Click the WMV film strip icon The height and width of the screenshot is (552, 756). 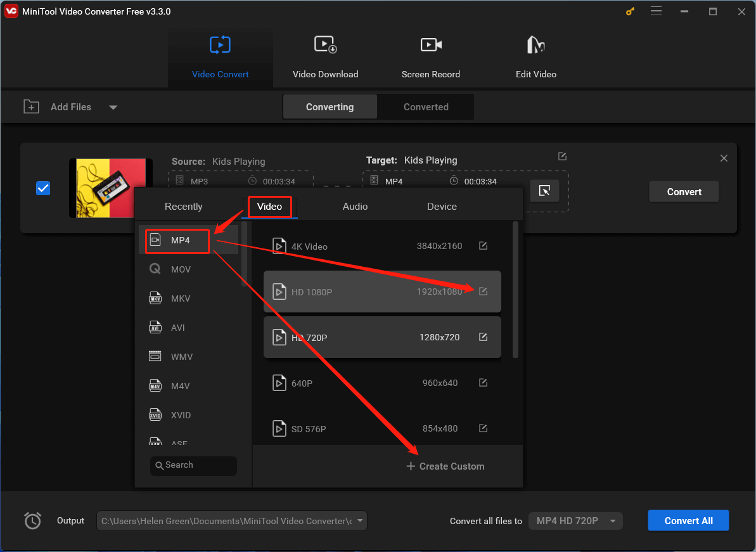[155, 356]
